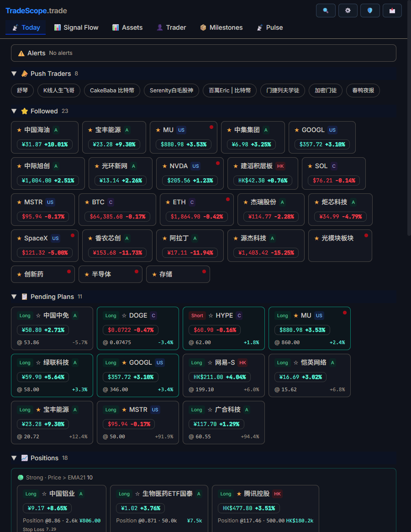The height and width of the screenshot is (532, 411).
Task: Click the 光模块板块 red notification dot
Action: tap(366, 235)
